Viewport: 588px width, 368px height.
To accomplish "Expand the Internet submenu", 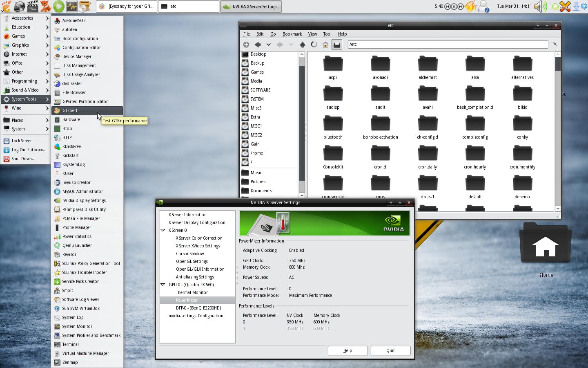I will pyautogui.click(x=25, y=54).
